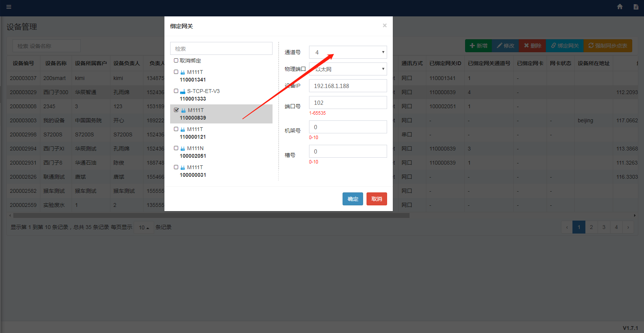Check the S-TCP-ET-V3 gateway checkbox
This screenshot has height=333, width=644.
[176, 91]
